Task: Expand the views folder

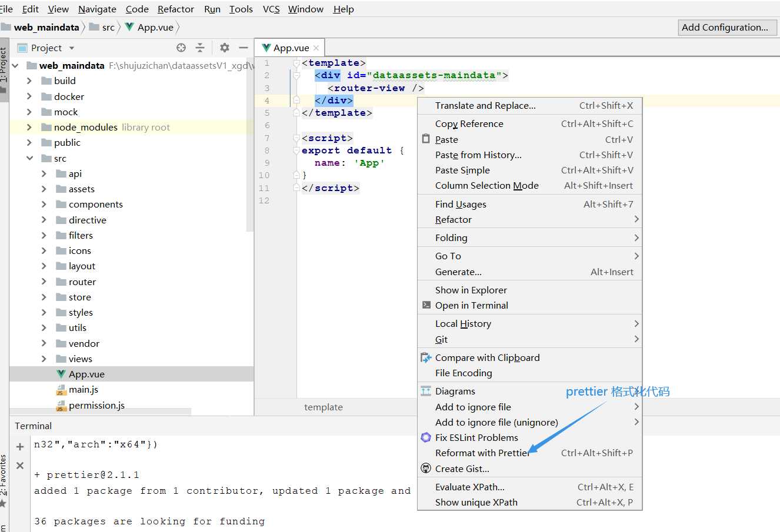Action: 44,359
